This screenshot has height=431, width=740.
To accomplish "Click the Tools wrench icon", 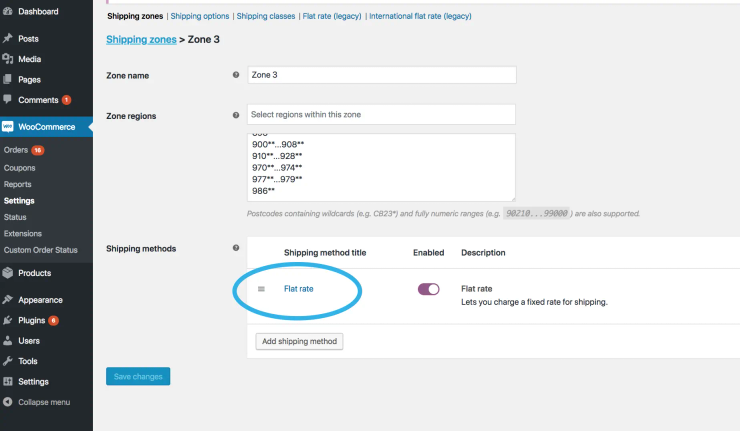I will click(x=8, y=361).
